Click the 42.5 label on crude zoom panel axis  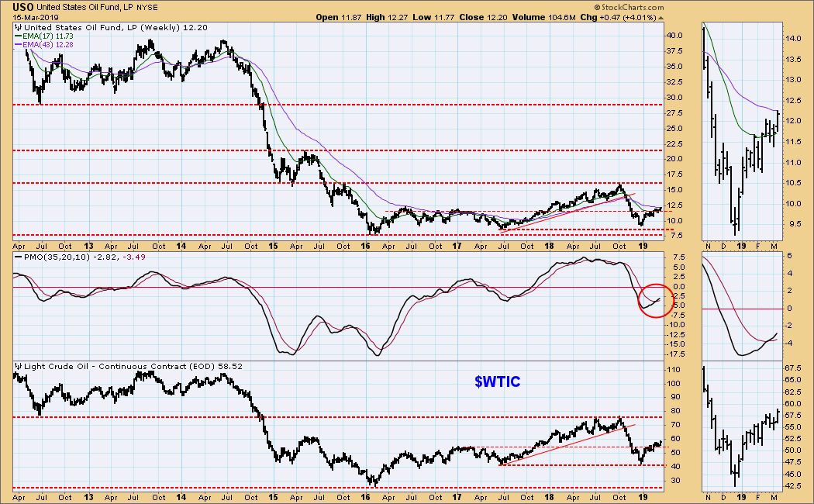coord(793,486)
